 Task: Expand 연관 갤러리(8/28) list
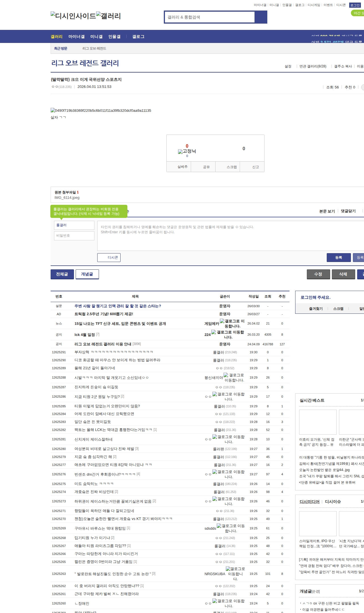click(313, 66)
